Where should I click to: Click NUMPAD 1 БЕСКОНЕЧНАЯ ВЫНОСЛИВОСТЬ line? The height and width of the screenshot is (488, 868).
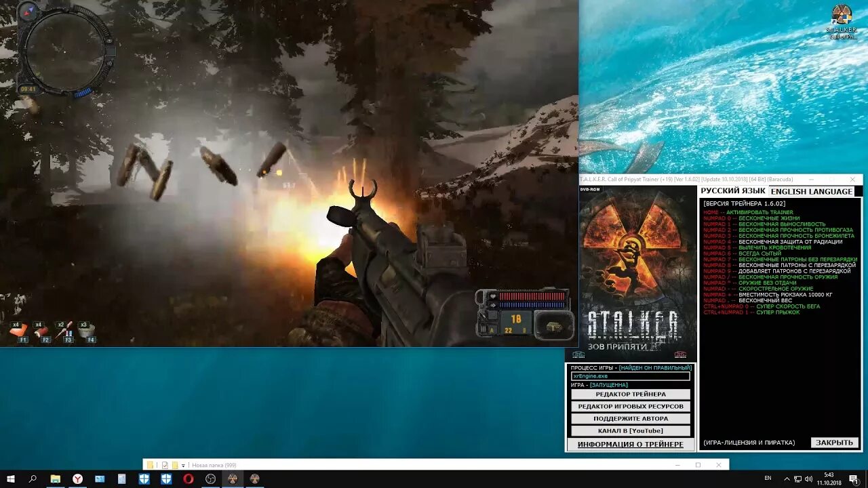click(x=764, y=224)
